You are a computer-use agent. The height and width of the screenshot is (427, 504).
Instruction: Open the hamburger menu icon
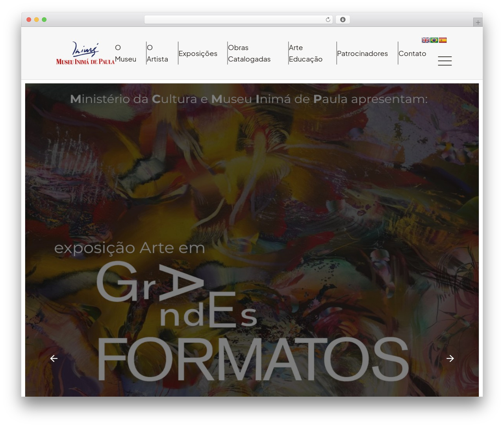pyautogui.click(x=445, y=61)
